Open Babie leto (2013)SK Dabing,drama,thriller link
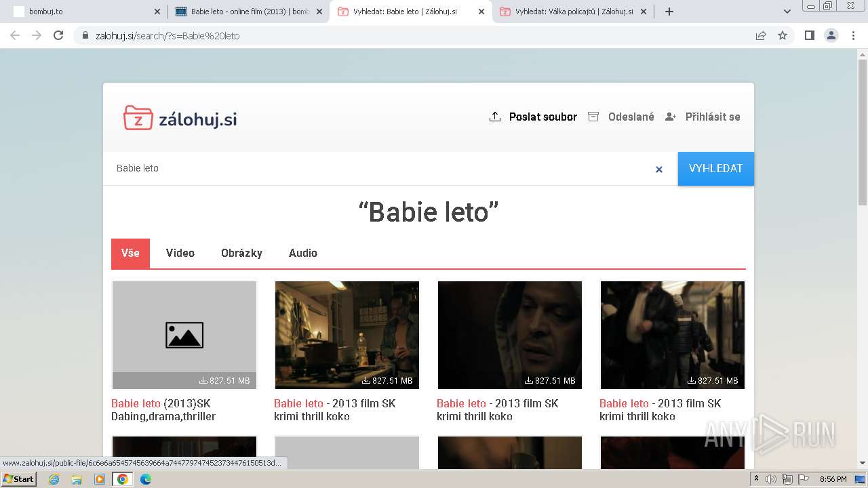The image size is (868, 488). coord(163,409)
